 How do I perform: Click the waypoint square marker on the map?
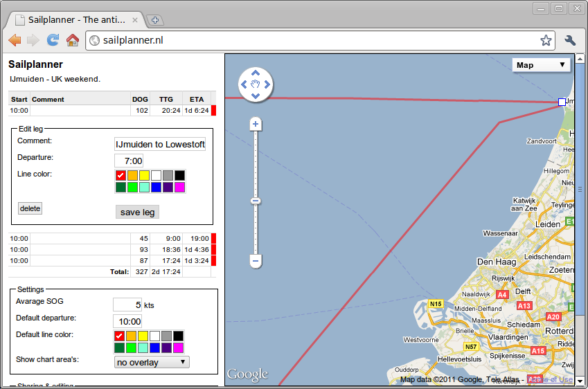pyautogui.click(x=562, y=102)
